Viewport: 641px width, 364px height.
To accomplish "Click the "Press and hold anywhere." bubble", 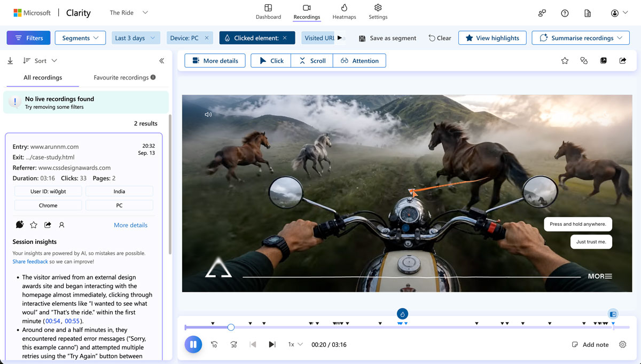I will [x=578, y=224].
